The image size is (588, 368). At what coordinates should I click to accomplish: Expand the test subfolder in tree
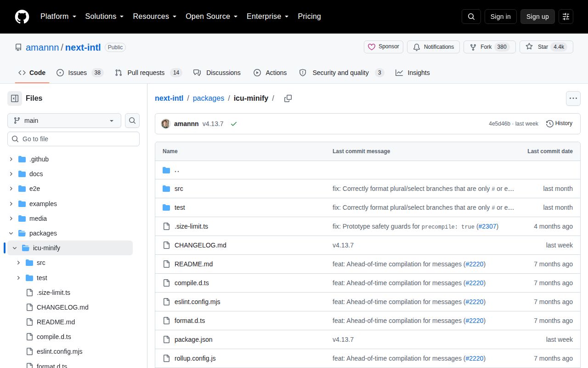click(x=18, y=278)
